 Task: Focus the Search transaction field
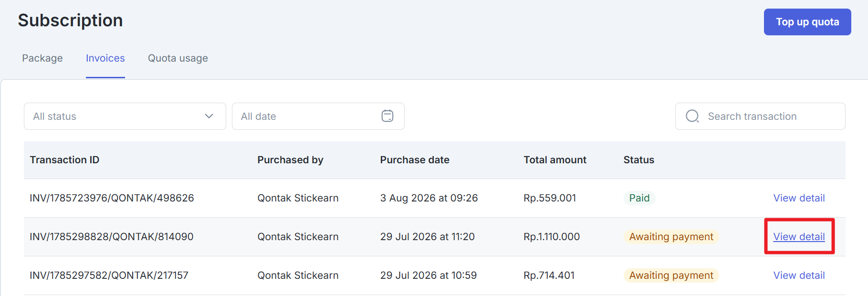pos(760,116)
